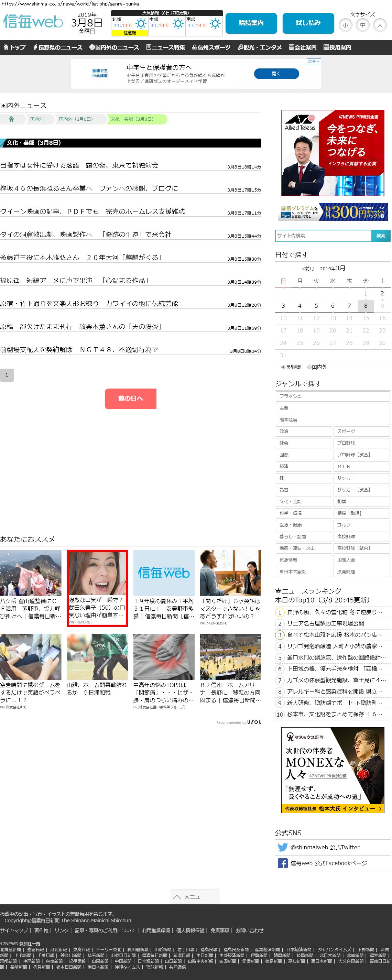The height and width of the screenshot is (980, 392).
Task: Click the 購読案内 button
Action: [251, 23]
